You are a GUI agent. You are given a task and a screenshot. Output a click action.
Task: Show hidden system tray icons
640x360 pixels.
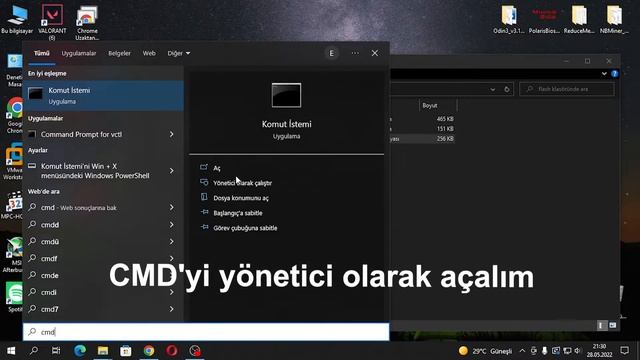pyautogui.click(x=522, y=351)
